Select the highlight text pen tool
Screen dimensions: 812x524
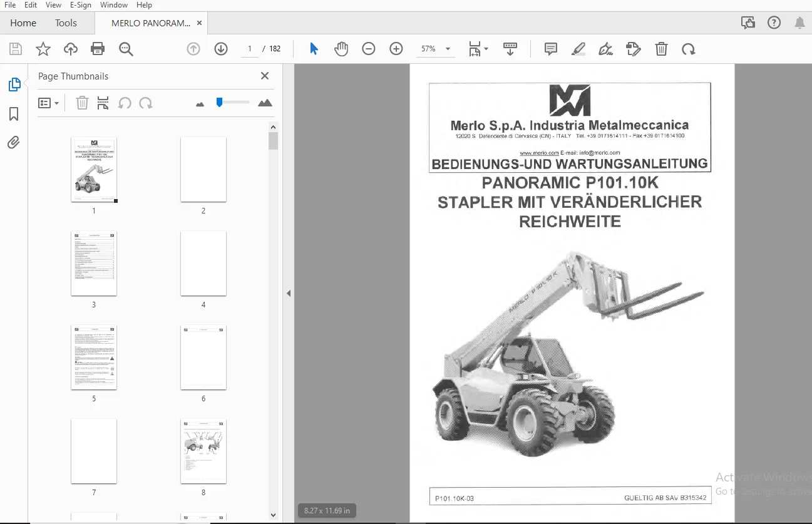578,49
